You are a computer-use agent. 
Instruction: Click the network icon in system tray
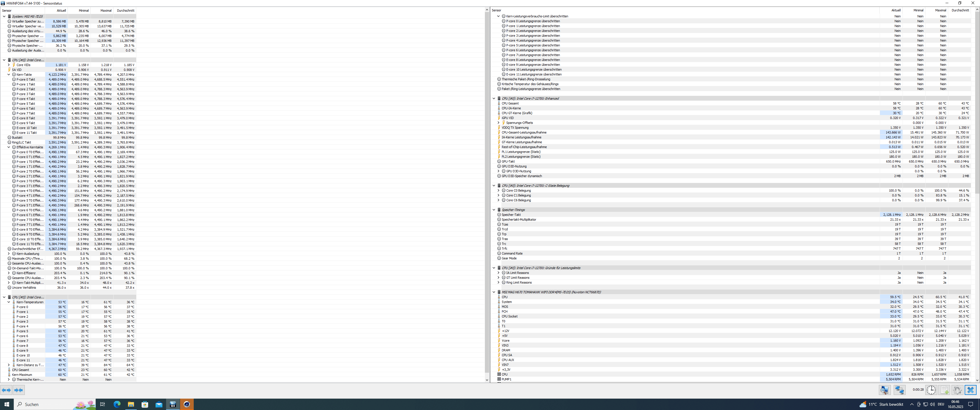(x=926, y=404)
